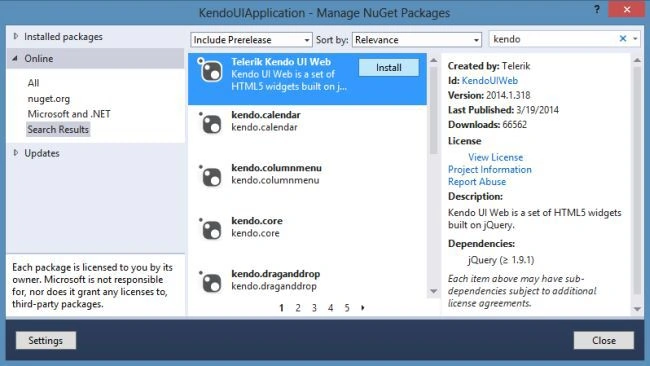Select the kendo.draganddrop package title
650x366 pixels.
[276, 274]
